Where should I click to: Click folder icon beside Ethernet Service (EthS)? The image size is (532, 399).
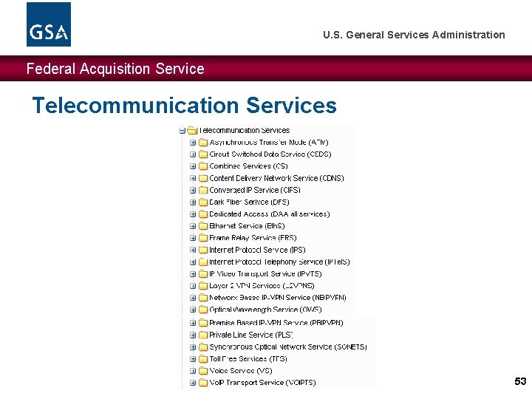point(202,226)
